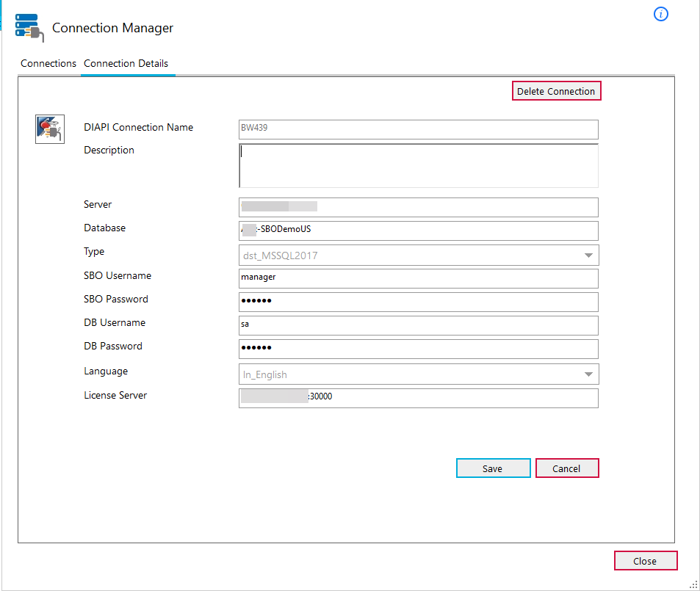This screenshot has width=700, height=591.
Task: Click the DIAPI connection type icon
Action: tap(50, 129)
